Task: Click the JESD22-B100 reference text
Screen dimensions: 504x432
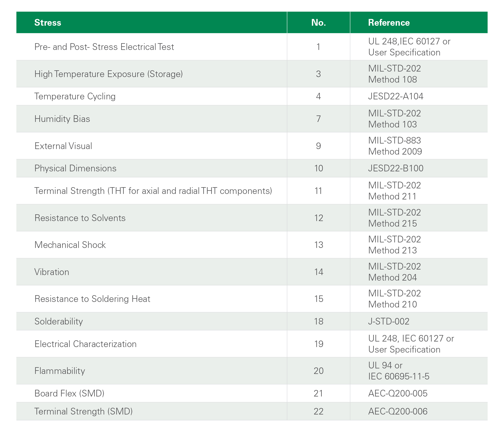Action: (x=396, y=168)
